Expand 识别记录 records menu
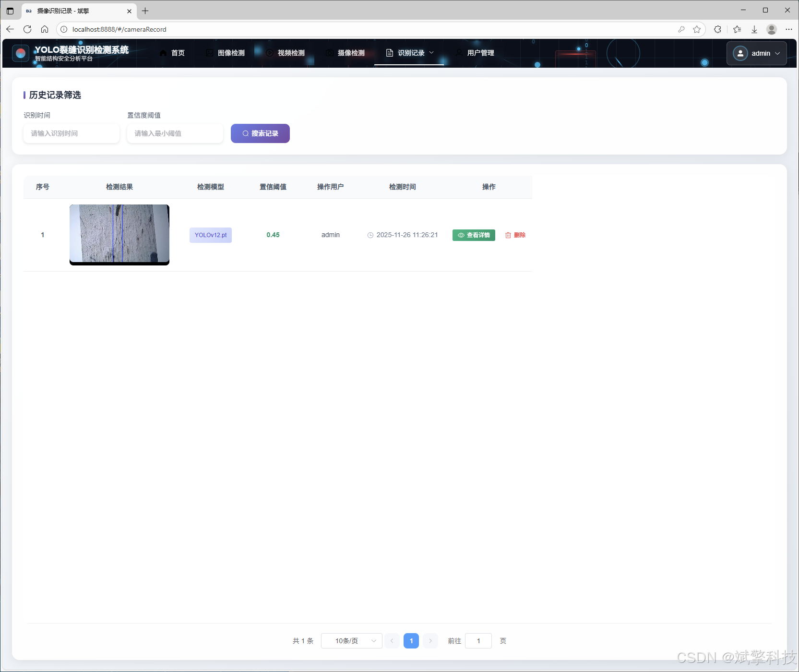 pyautogui.click(x=409, y=53)
